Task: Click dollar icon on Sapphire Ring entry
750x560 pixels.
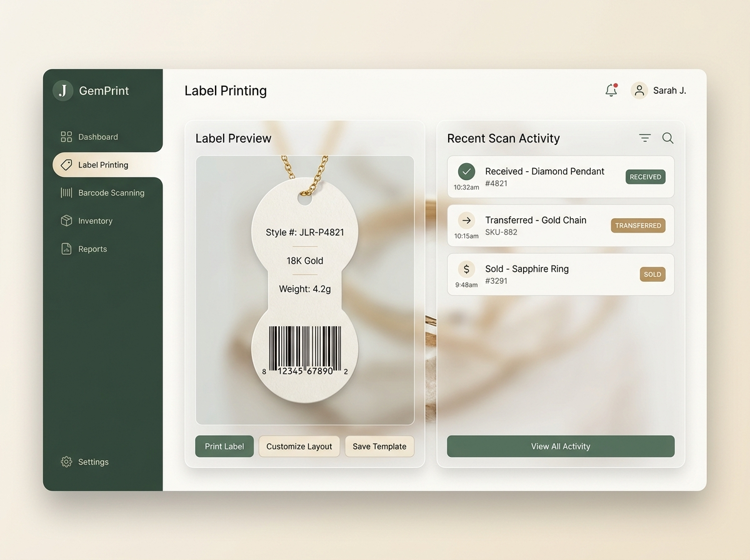Action: pos(466,269)
